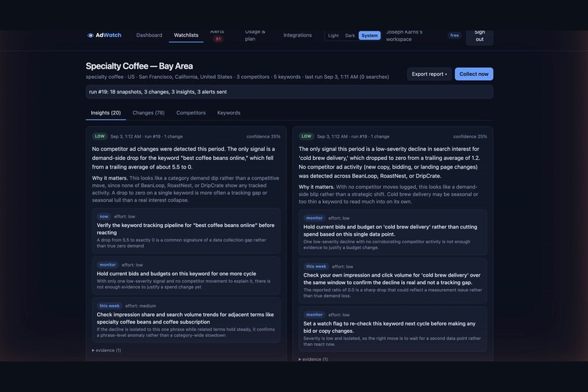This screenshot has width=588, height=392.
Task: Open Alerts with red 51 badge
Action: pos(217,36)
